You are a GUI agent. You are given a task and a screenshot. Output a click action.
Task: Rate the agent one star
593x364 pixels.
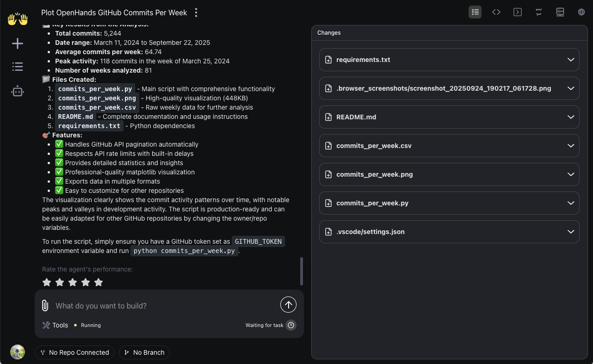(47, 282)
